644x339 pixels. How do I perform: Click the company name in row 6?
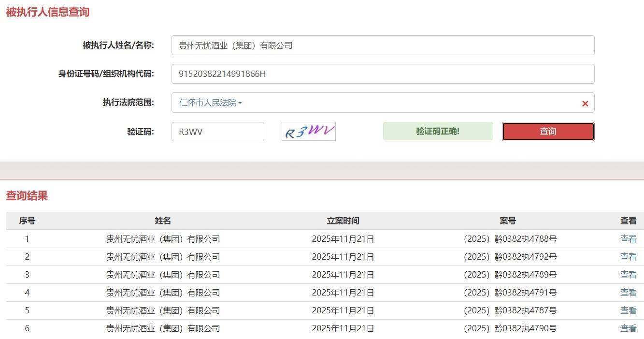[x=163, y=328]
